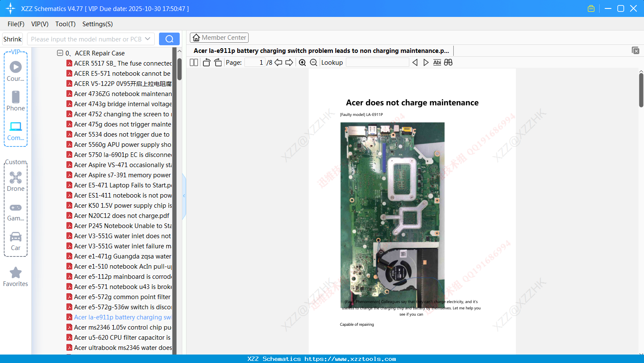Click the model number or PCB search field
The width and height of the screenshot is (644, 363).
(x=87, y=39)
